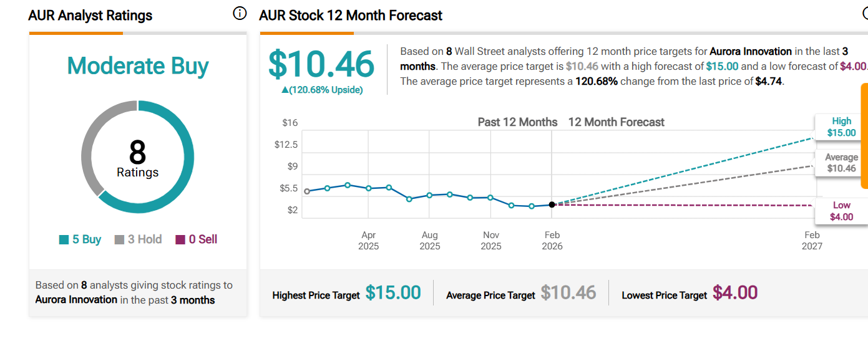Viewport: 868px width, 341px height.
Task: Click the Highest Price Target $15.00 value
Action: (x=393, y=292)
